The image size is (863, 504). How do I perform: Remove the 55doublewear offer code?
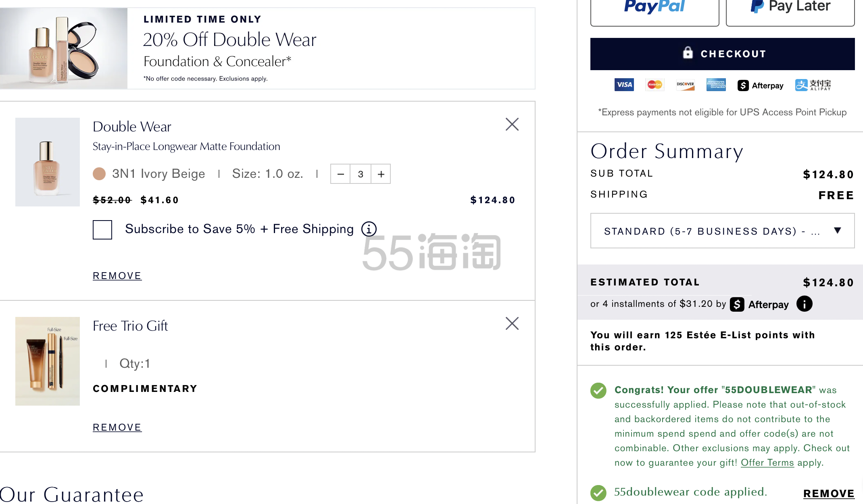[829, 494]
